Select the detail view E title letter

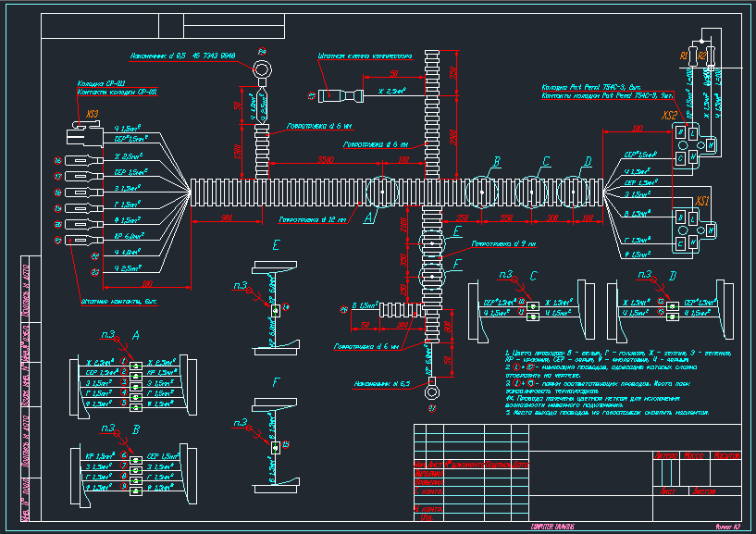(x=275, y=244)
